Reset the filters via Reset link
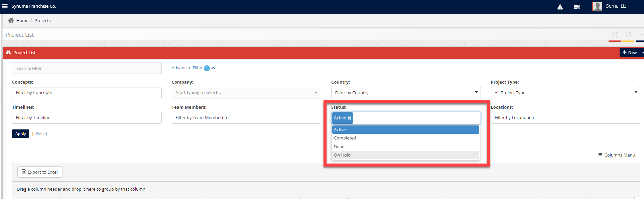This screenshot has height=199, width=644. [x=42, y=134]
